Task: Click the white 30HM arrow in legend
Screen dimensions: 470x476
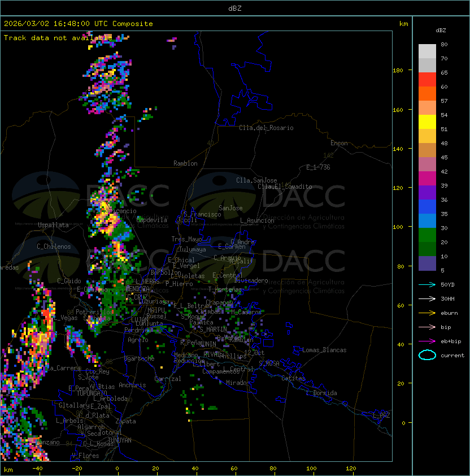Action: (427, 298)
